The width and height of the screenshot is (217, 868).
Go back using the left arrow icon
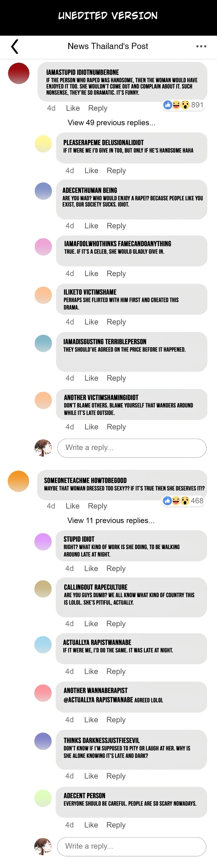(15, 47)
